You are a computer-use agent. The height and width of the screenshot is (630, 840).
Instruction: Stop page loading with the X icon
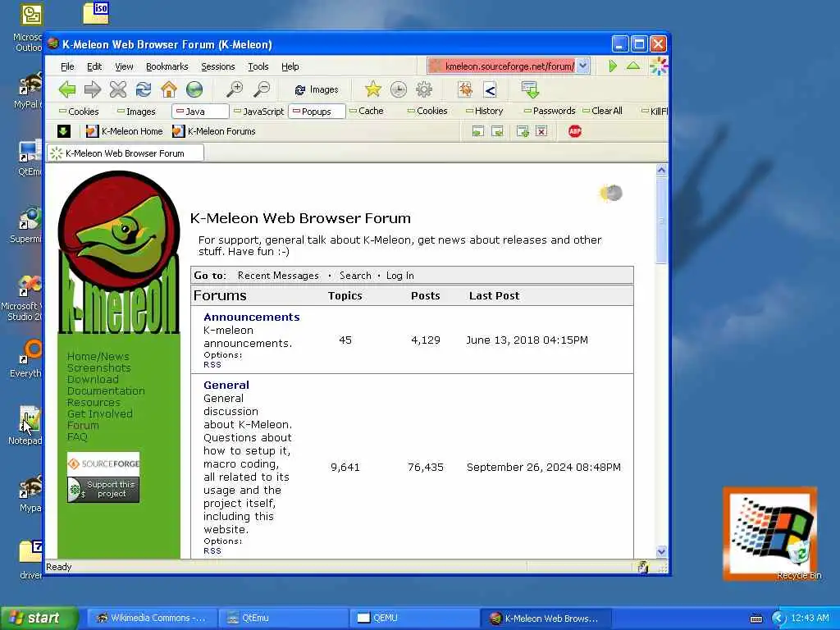click(x=118, y=89)
